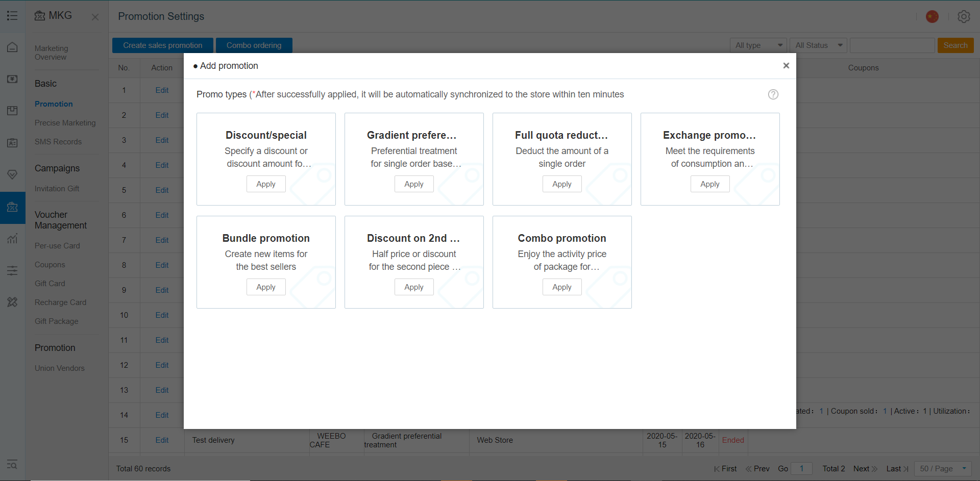Image resolution: width=980 pixels, height=481 pixels.
Task: Click the Combo ordering button
Action: click(254, 45)
